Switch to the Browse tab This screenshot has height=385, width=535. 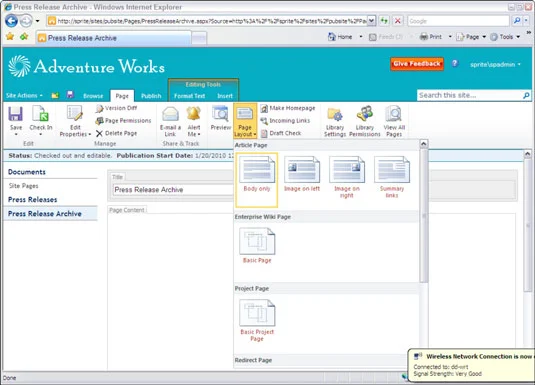tap(93, 96)
